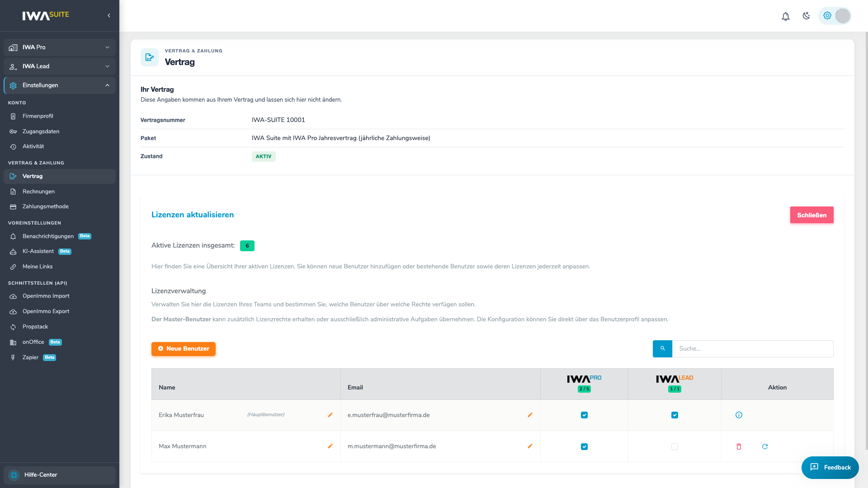Screen dimensions: 868x488
Task: Click the Lizenzen aktualisieren heading
Action: pyautogui.click(x=193, y=215)
